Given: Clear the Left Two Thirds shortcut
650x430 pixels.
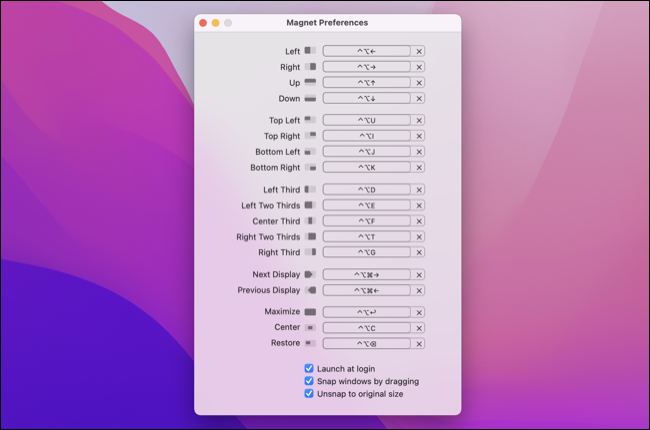Looking at the screenshot, I should pyautogui.click(x=419, y=206).
